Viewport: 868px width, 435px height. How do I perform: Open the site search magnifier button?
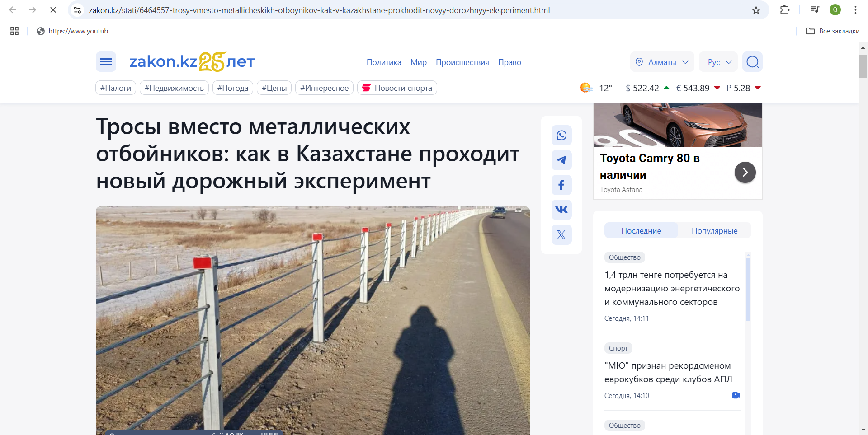click(x=753, y=62)
